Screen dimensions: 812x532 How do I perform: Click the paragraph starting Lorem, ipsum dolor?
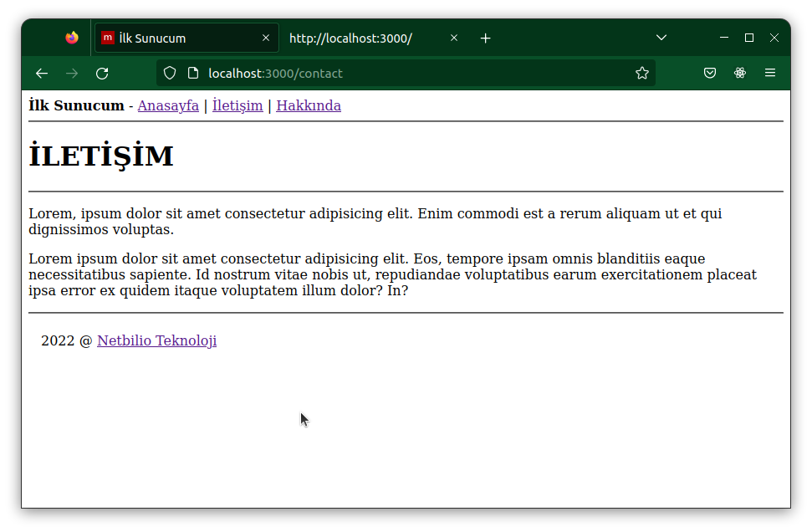[375, 222]
